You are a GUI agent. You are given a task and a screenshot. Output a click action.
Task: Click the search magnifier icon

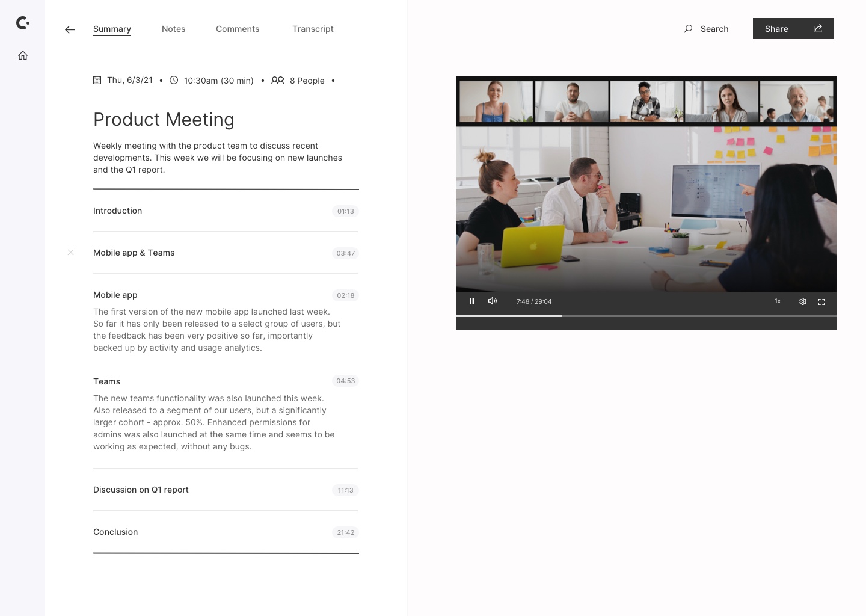[x=688, y=29]
